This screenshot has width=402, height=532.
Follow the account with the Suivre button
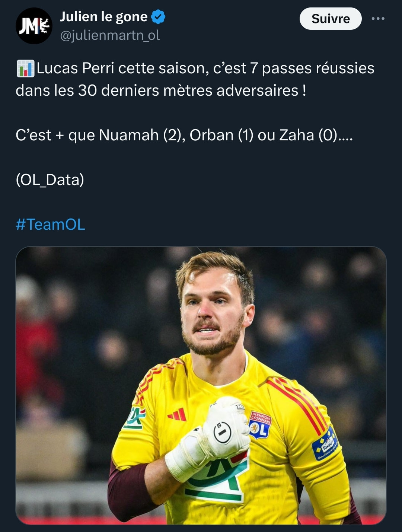click(x=331, y=19)
